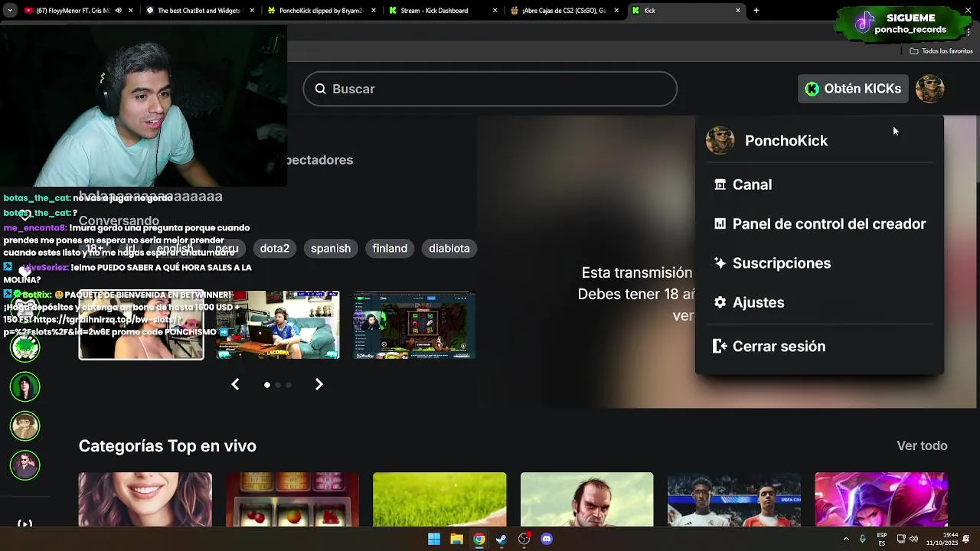
Task: Select Cerrar sesión menu item
Action: click(819, 347)
